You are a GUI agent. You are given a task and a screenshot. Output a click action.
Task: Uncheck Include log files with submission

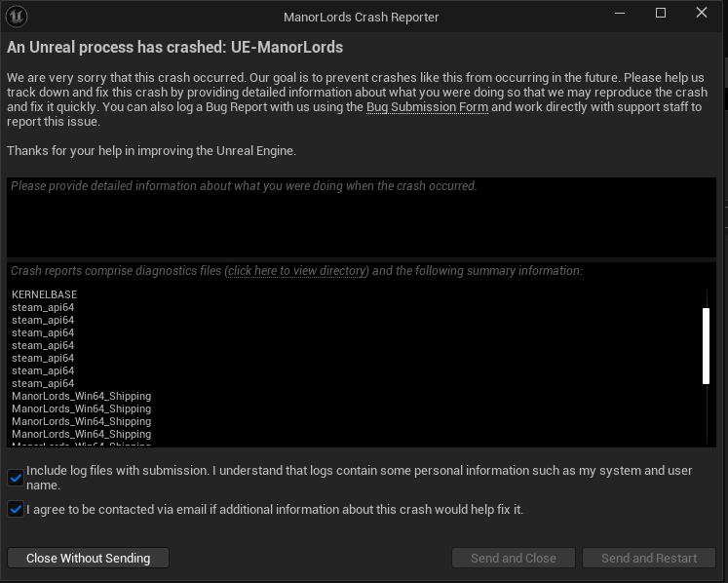(16, 478)
